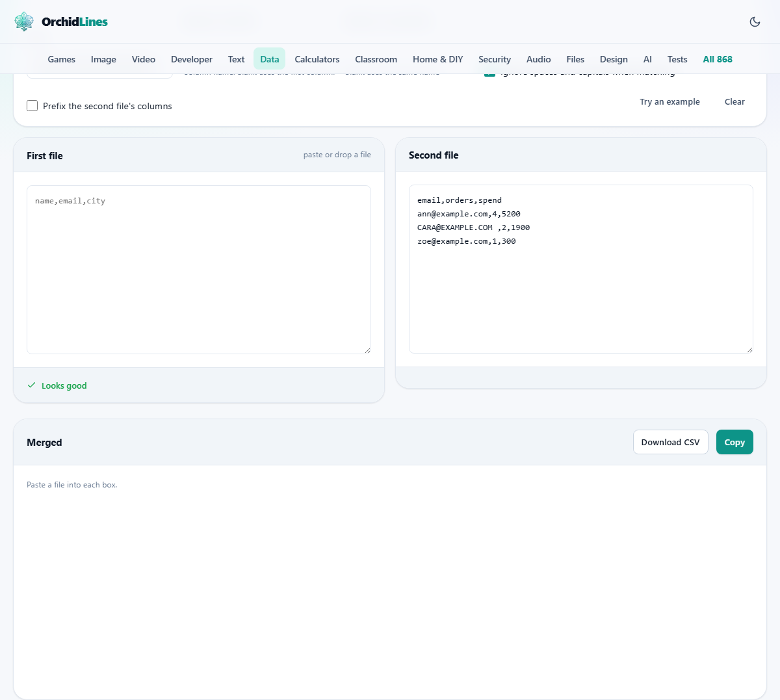The image size is (780, 700).
Task: Click the Second file panel title
Action: pyautogui.click(x=434, y=155)
